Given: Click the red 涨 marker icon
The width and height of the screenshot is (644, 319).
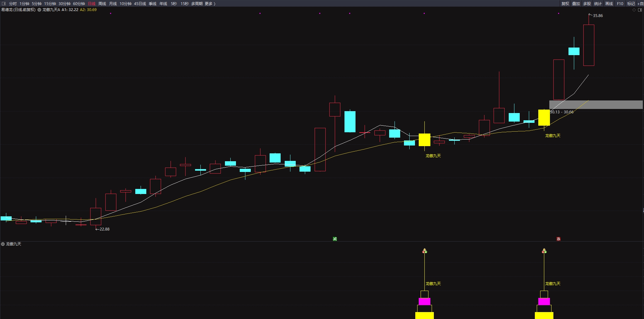Looking at the screenshot, I should point(558,239).
